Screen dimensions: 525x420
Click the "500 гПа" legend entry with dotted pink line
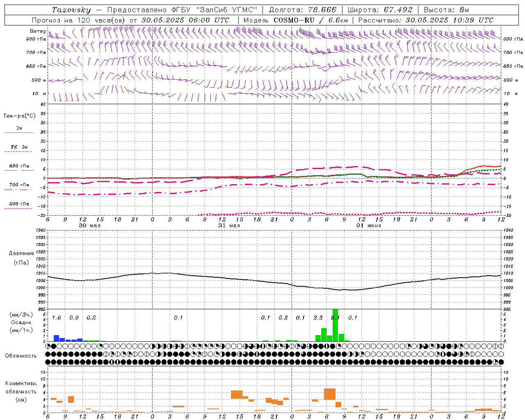click(x=19, y=203)
